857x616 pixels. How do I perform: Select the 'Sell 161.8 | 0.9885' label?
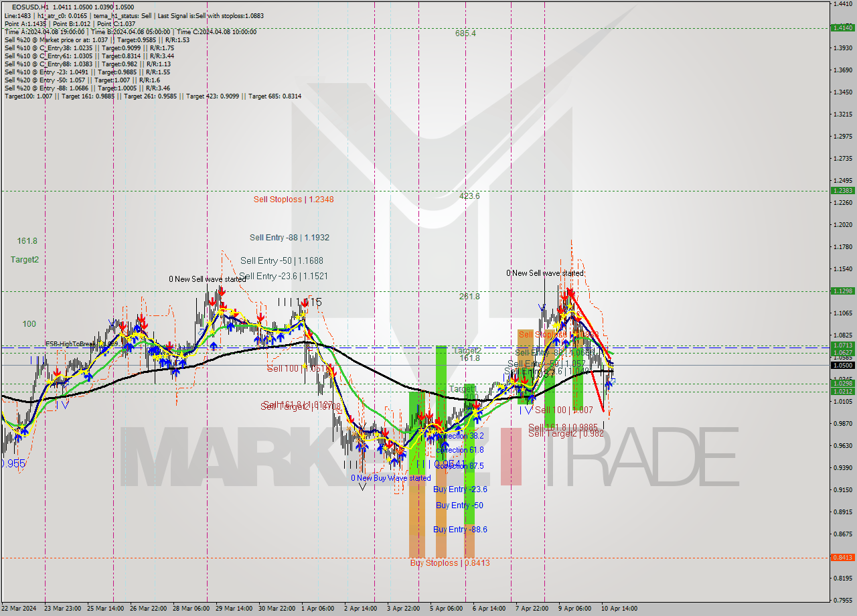click(x=562, y=427)
